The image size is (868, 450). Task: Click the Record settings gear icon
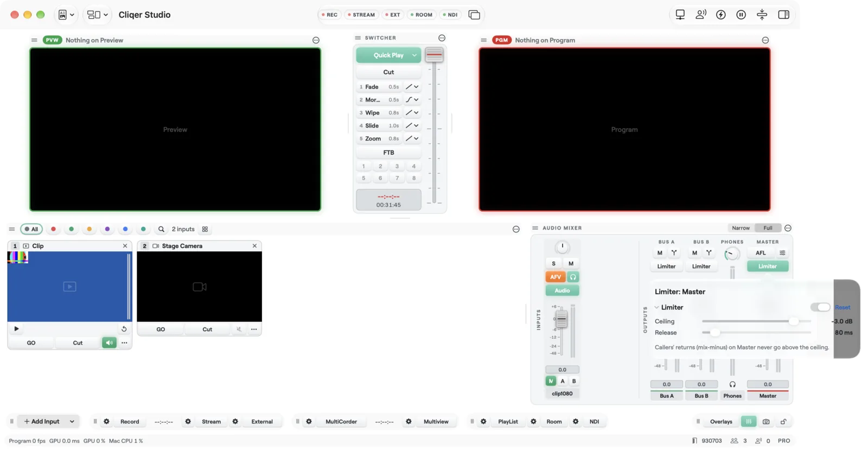coord(106,422)
